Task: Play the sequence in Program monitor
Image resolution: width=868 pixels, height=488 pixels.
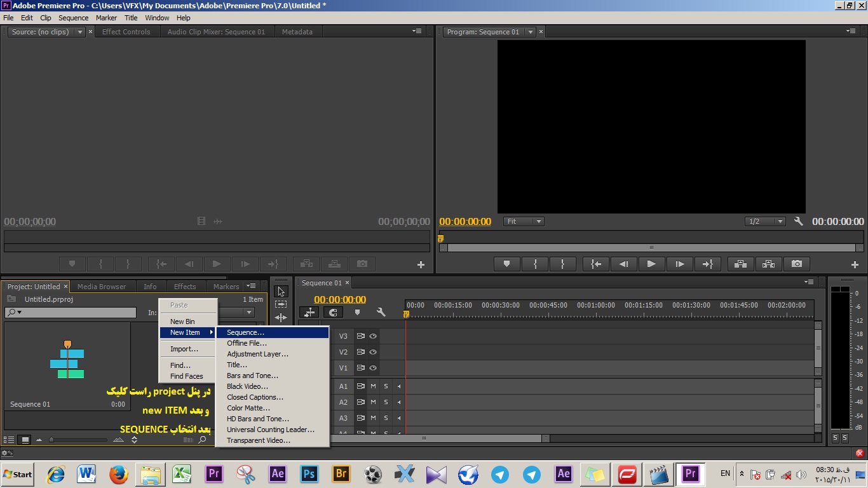Action: (x=651, y=264)
